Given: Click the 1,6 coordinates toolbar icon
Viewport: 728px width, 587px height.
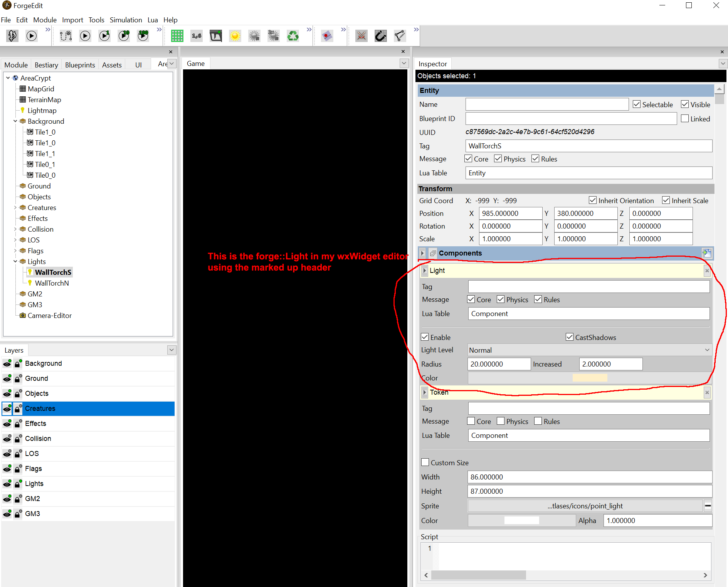Looking at the screenshot, I should (x=197, y=36).
